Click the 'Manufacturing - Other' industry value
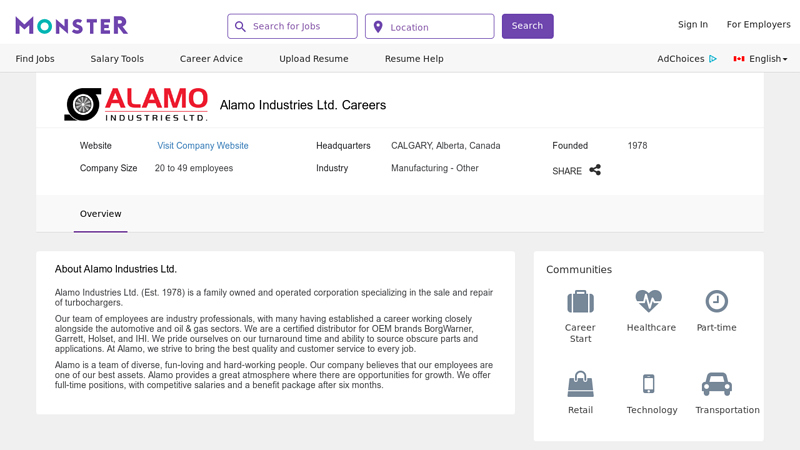Viewport: 800px width, 450px height. pos(435,168)
